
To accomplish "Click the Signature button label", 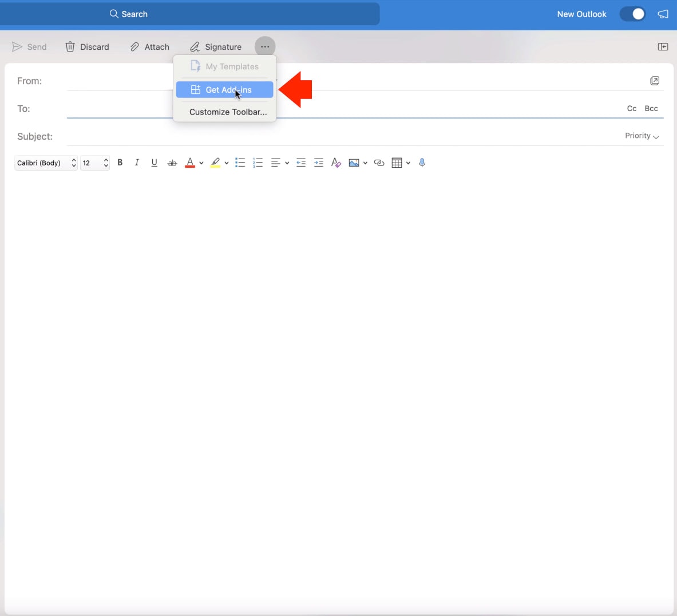I will 223,46.
